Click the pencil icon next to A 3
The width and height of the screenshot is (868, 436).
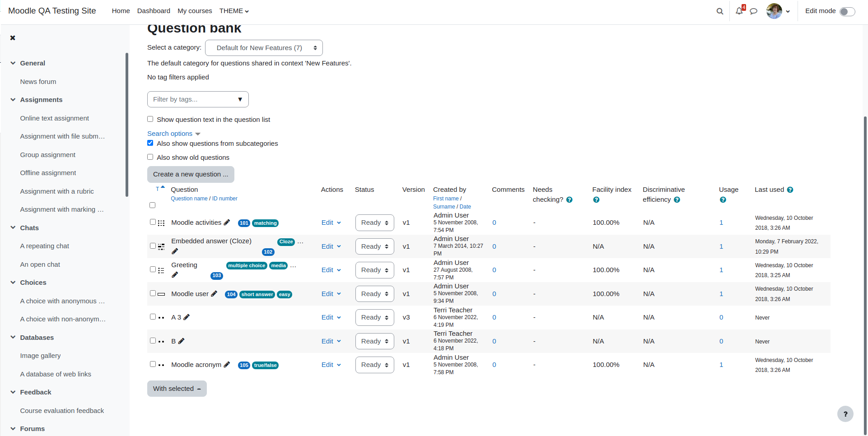point(187,317)
